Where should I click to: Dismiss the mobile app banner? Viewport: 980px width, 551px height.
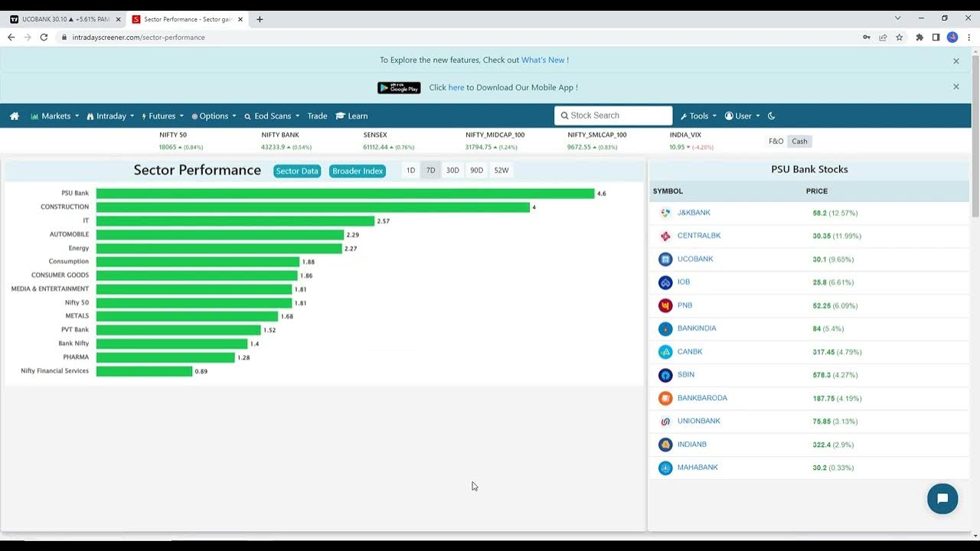coord(955,87)
